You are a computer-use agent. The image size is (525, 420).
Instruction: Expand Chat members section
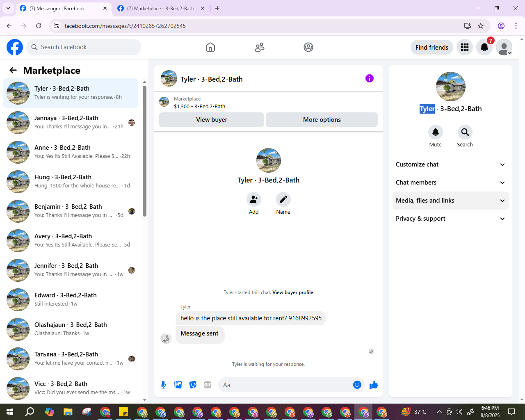(x=451, y=183)
